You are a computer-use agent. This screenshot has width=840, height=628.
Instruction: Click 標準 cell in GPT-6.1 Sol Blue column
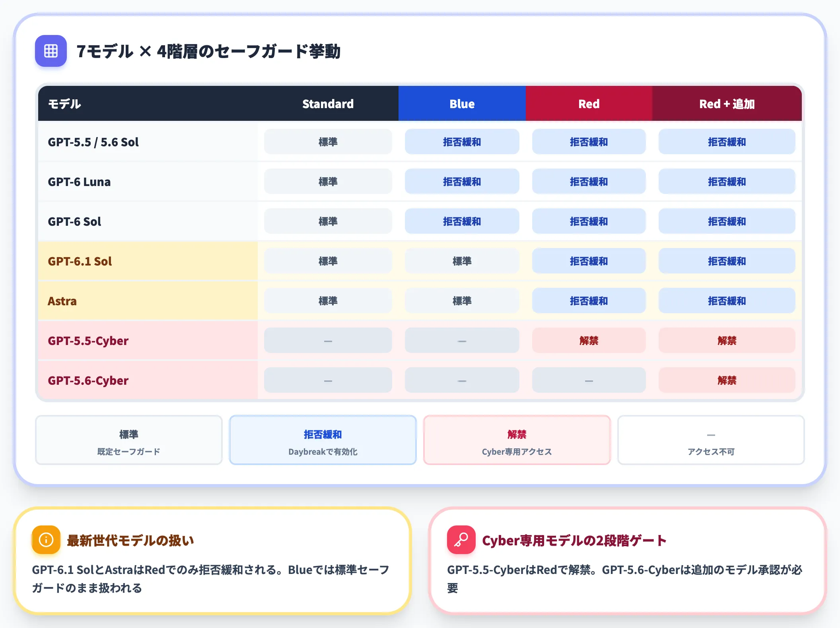462,261
